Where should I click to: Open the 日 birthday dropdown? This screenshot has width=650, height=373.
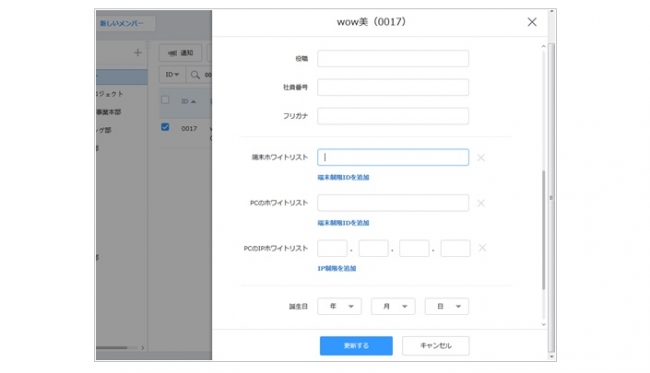(447, 306)
